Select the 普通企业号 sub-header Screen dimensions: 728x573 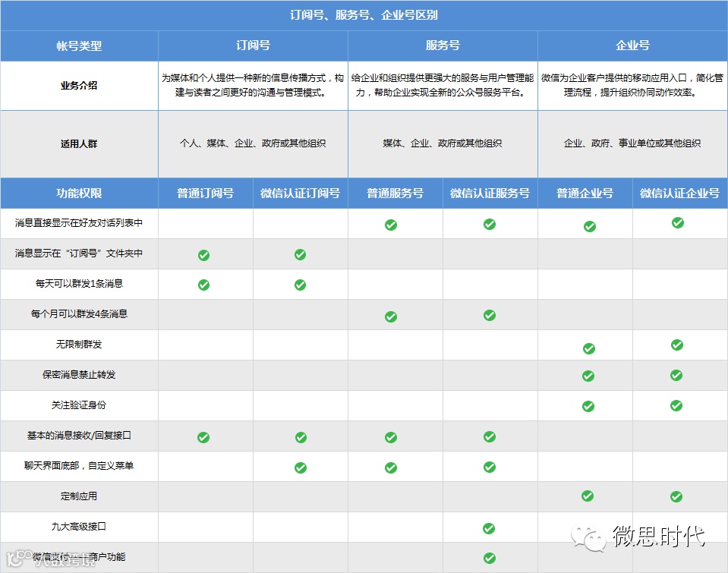click(585, 194)
